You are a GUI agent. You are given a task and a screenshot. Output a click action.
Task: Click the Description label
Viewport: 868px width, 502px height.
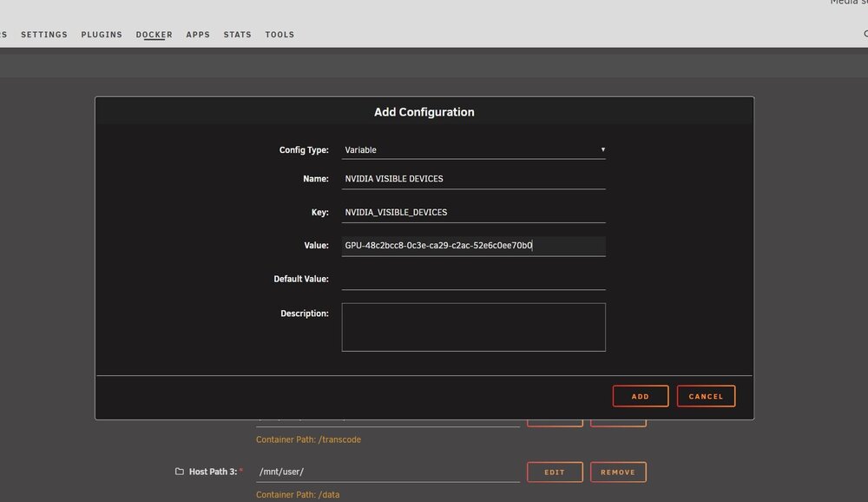pos(305,314)
